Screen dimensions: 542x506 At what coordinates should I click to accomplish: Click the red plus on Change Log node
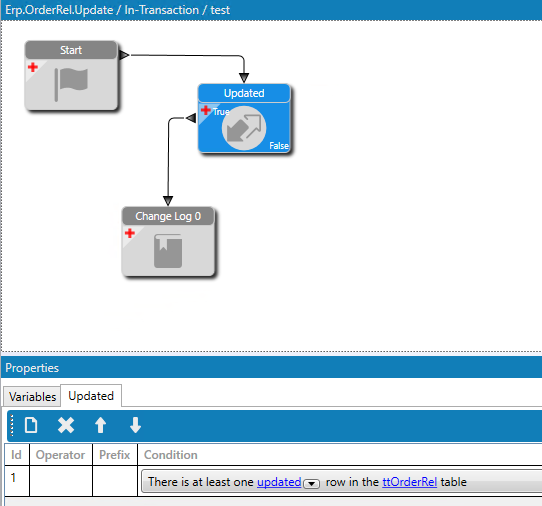coord(130,233)
